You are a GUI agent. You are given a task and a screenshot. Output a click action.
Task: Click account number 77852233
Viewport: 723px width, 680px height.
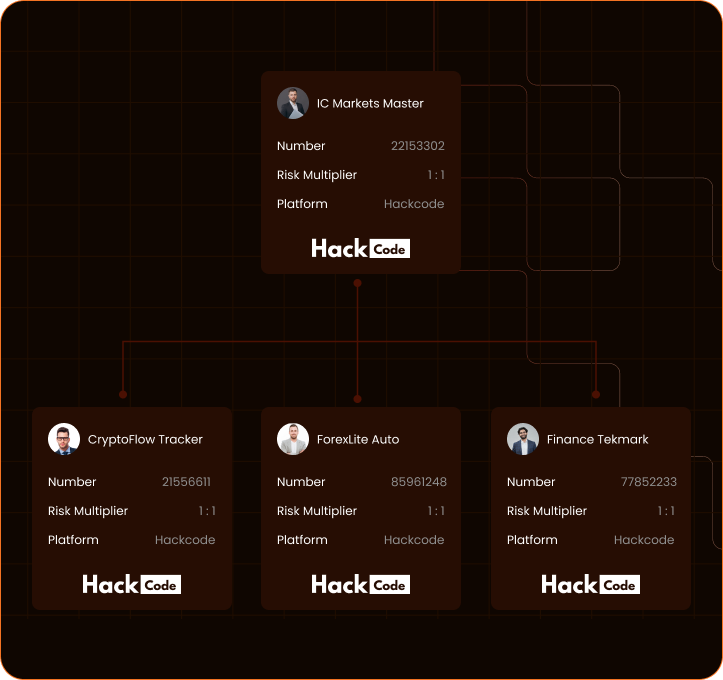[x=649, y=482]
